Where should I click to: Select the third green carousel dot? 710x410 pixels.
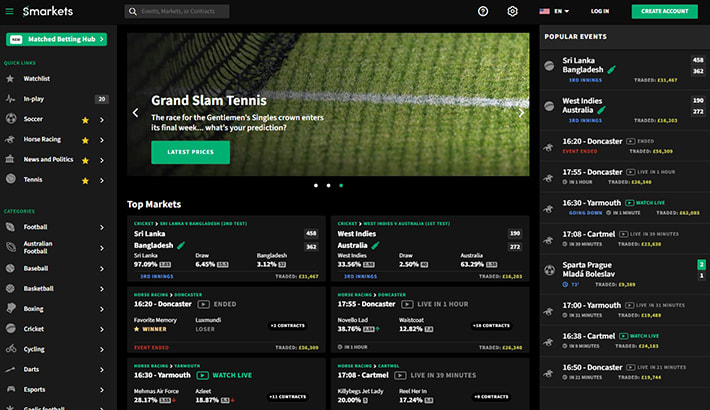(x=341, y=185)
